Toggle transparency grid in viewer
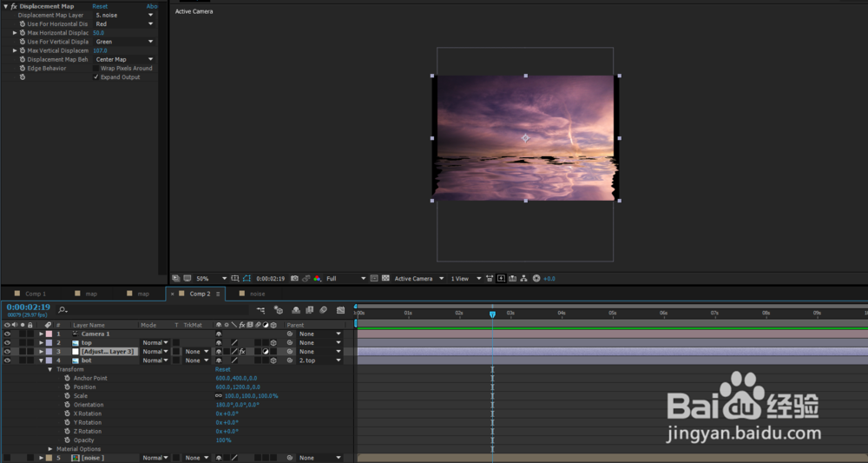This screenshot has height=463, width=868. click(385, 279)
